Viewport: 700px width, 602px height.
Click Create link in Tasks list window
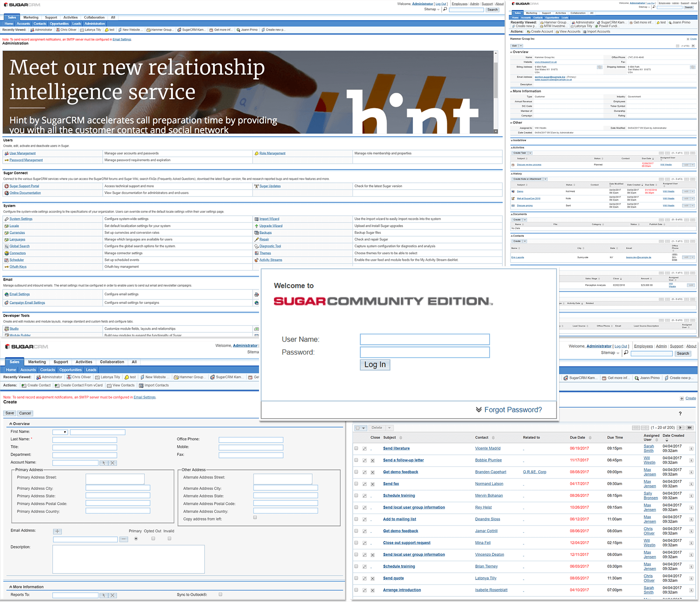690,398
